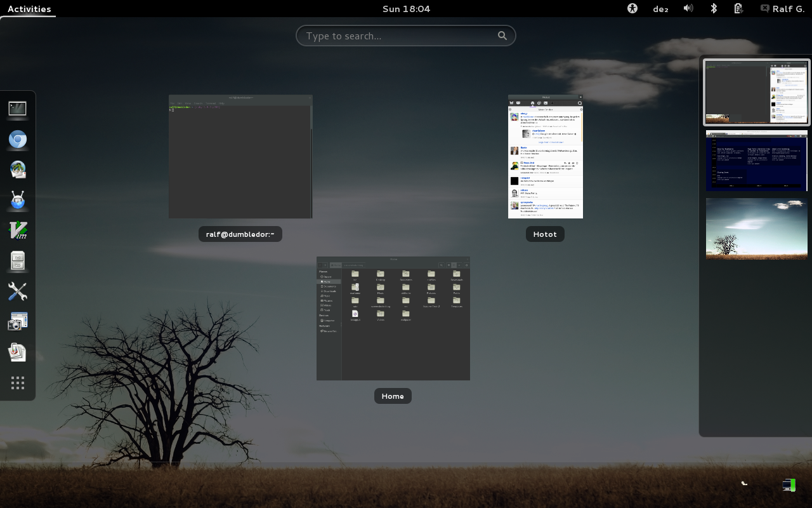
Task: Activate the Home file manager window
Action: pos(393,318)
